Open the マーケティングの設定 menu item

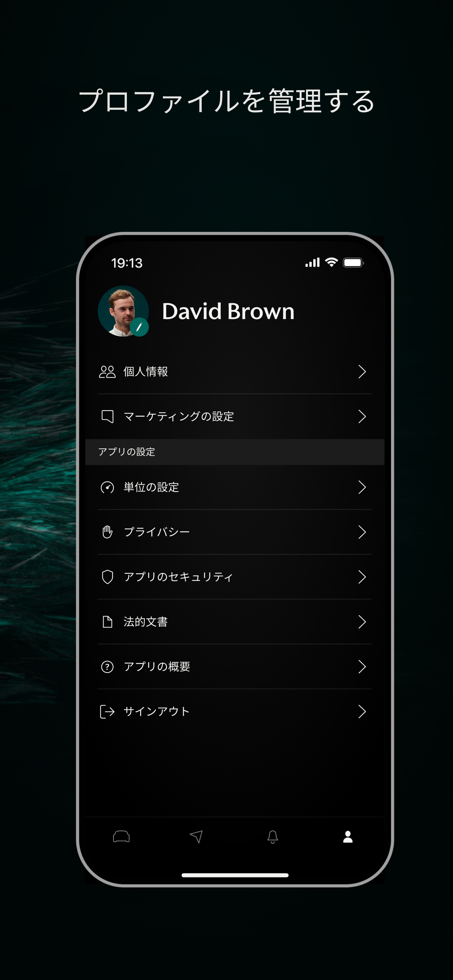point(235,417)
